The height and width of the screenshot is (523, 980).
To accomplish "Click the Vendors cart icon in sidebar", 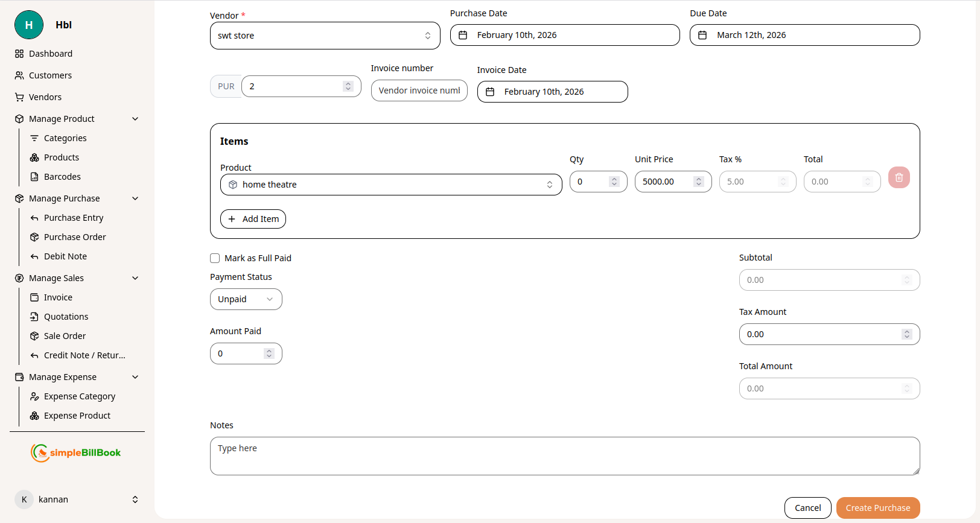I will pos(19,97).
